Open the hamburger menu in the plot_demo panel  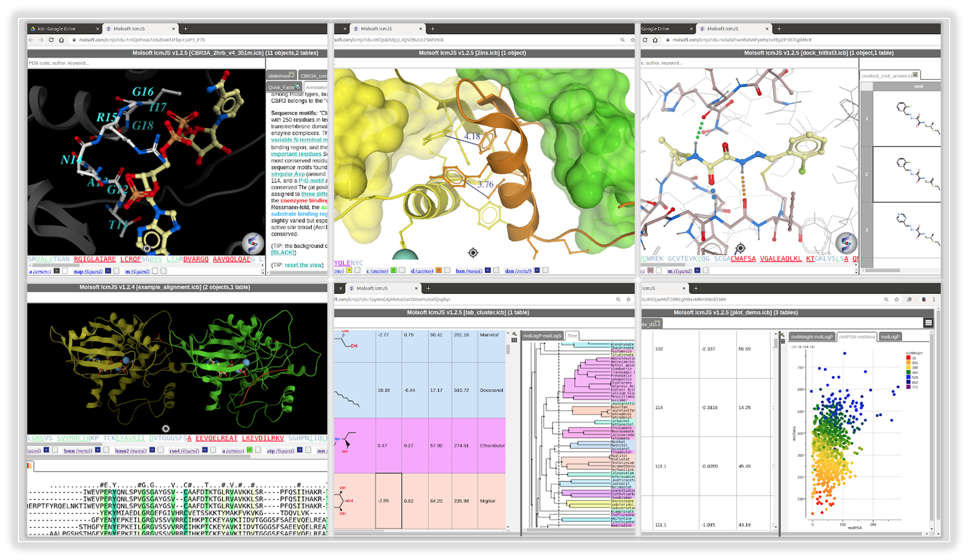click(x=928, y=323)
